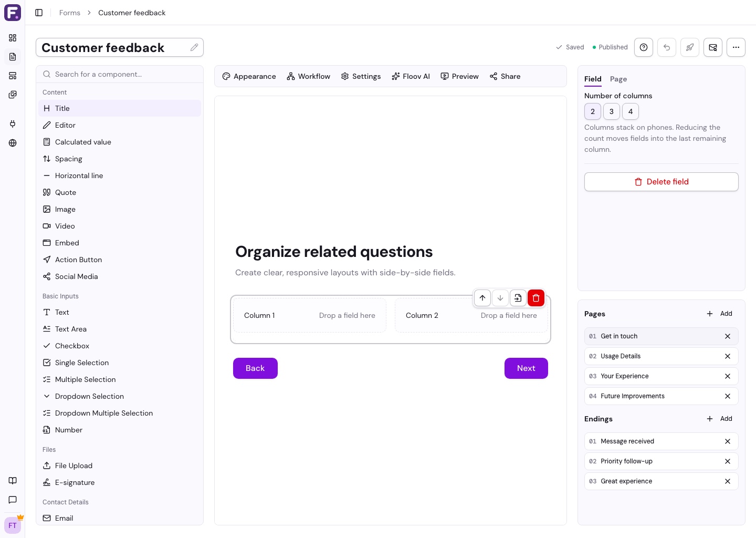Open the help question-mark button
Screen dimensions: 756x538
(644, 47)
